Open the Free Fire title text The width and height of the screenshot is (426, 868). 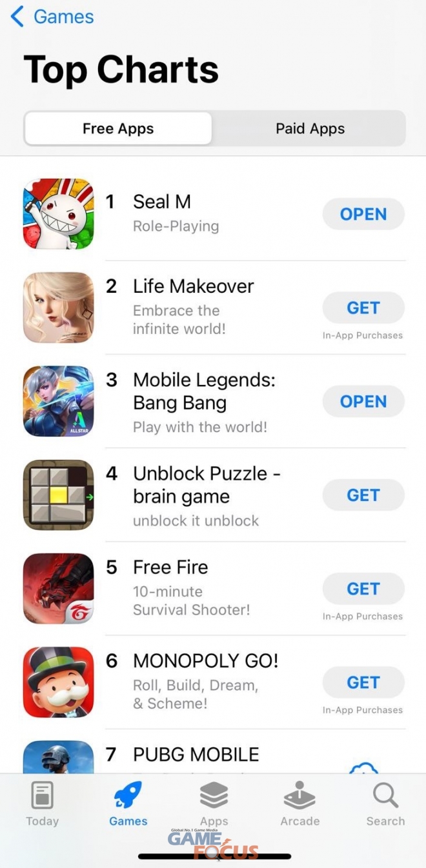tap(170, 567)
